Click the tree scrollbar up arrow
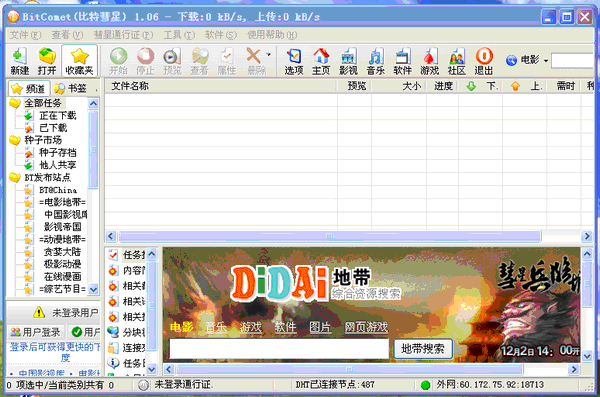Image resolution: width=600 pixels, height=397 pixels. click(x=93, y=103)
